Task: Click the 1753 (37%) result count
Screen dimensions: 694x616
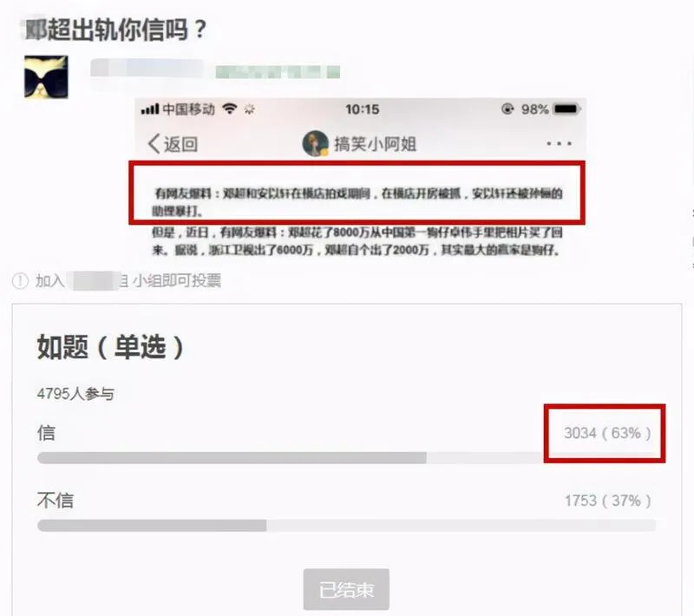Action: point(608,501)
